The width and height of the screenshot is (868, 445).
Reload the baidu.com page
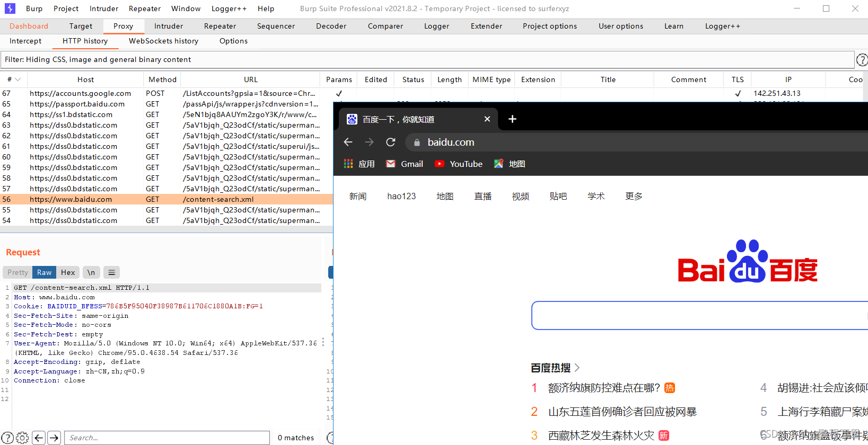391,142
